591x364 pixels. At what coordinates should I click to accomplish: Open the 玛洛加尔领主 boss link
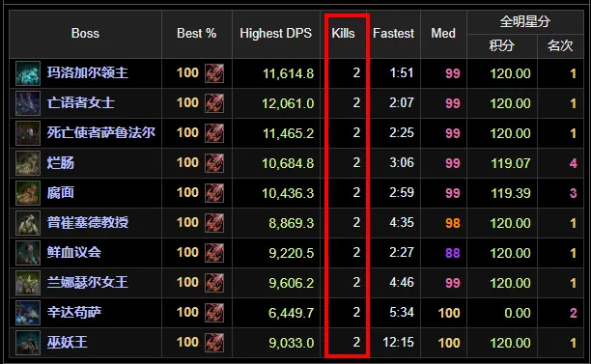coord(88,72)
